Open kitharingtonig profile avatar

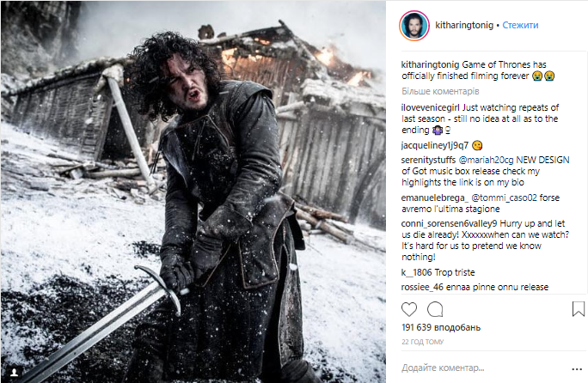coord(414,26)
